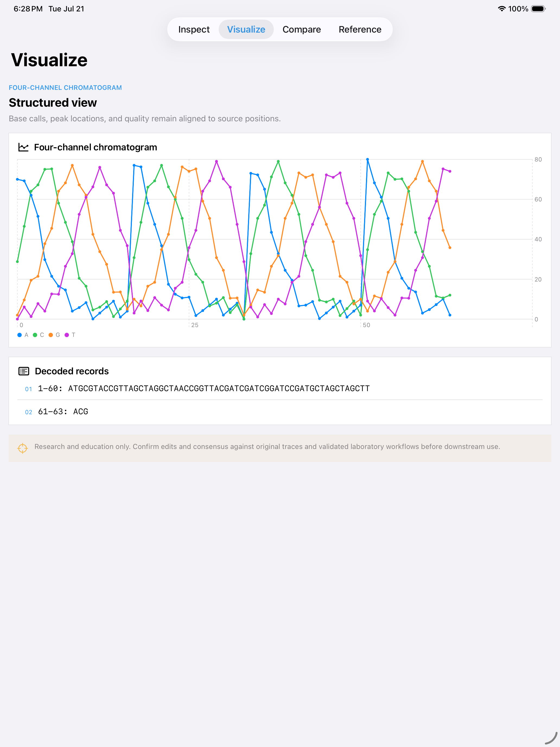560x747 pixels.
Task: Click the Decoded records list icon
Action: tap(24, 371)
